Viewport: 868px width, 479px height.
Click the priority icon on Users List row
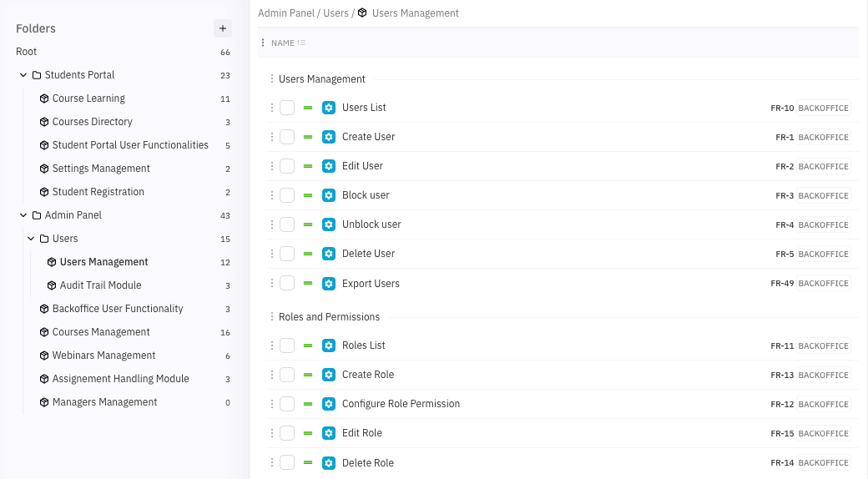[x=308, y=108]
